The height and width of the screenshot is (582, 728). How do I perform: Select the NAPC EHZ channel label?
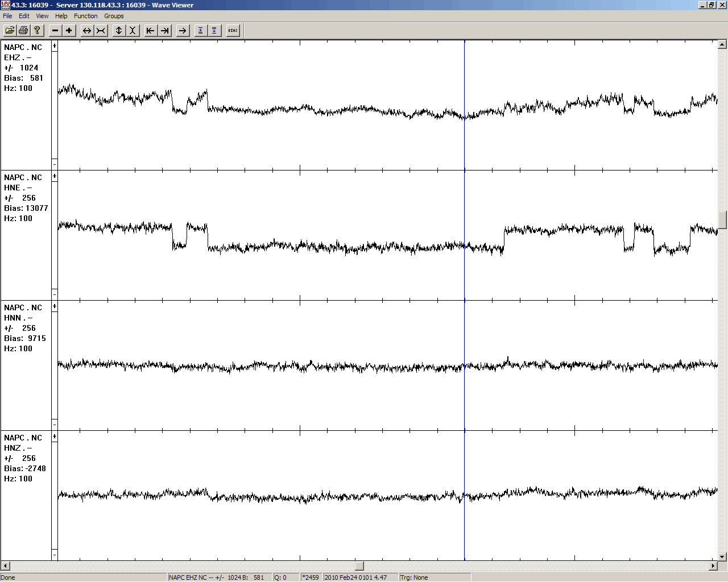23,52
